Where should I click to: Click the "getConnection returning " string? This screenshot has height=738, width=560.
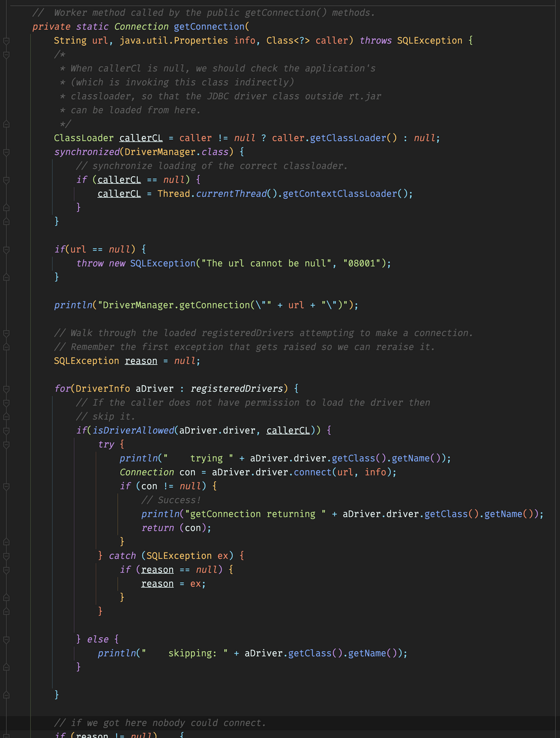coord(256,515)
